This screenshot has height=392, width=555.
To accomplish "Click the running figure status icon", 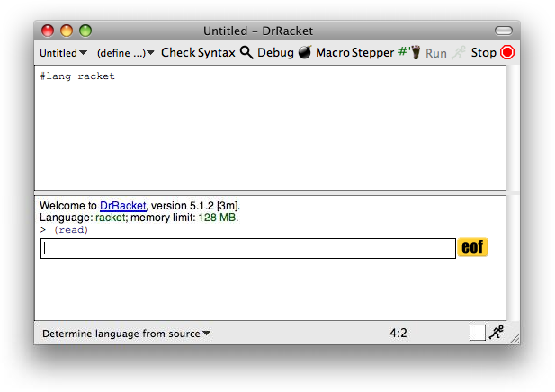I will (x=497, y=332).
